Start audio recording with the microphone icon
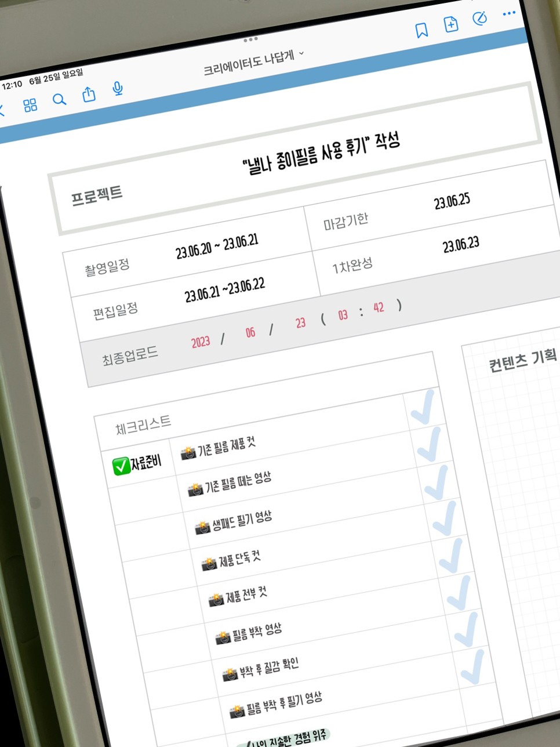Viewport: 560px width, 747px height. point(118,88)
